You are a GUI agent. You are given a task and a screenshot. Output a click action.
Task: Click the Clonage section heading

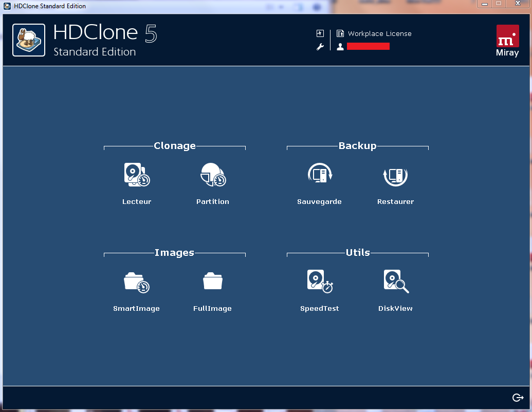tap(175, 146)
